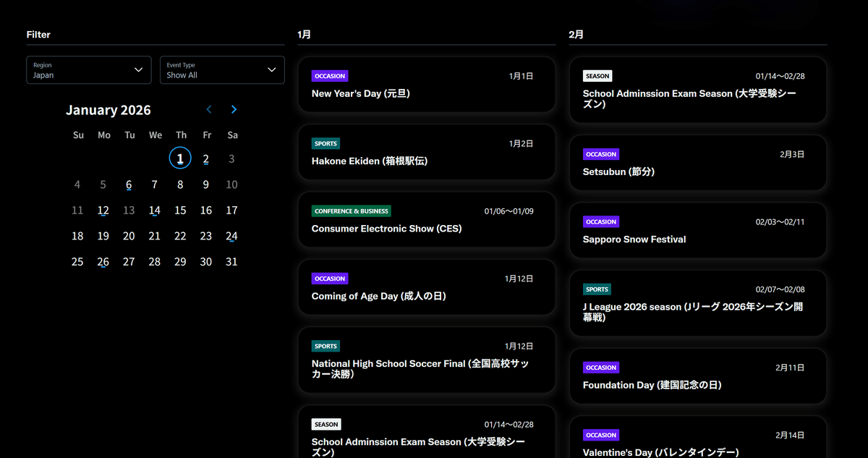Screen dimensions: 868x458
Task: Open the Region dropdown showing Japan
Action: (x=89, y=70)
